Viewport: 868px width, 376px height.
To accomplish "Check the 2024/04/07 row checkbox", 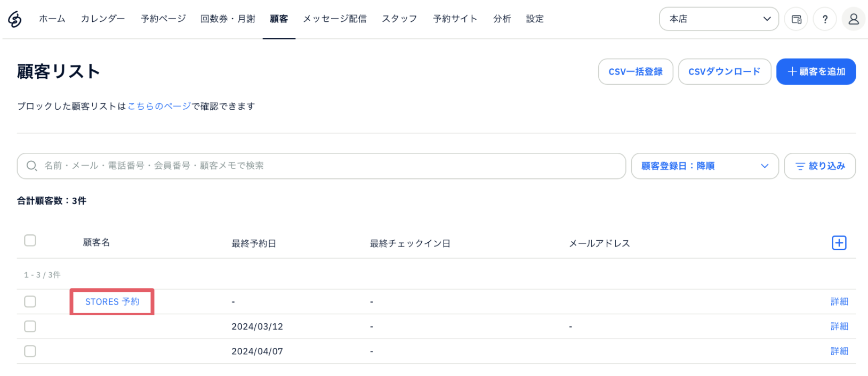I will coord(30,351).
